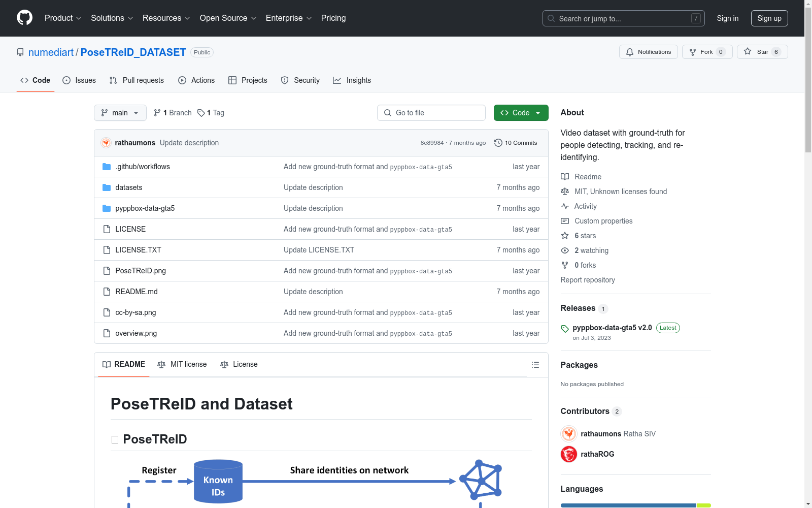The height and width of the screenshot is (508, 812).
Task: Click the commit history clock icon
Action: point(498,143)
